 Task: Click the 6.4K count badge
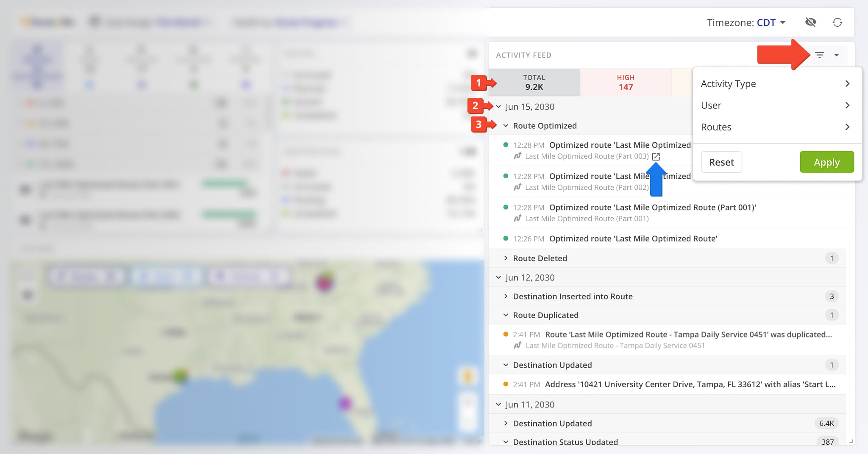826,424
